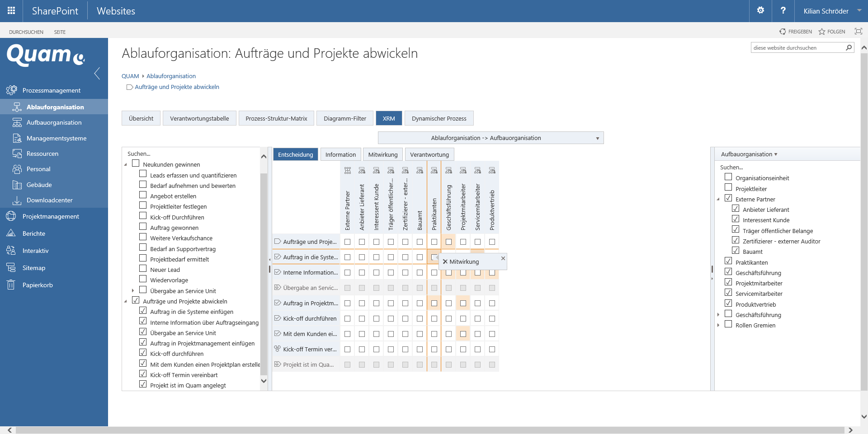The image size is (868, 434).
Task: Uncheck Praktikanten in the Aufbauorganisation list
Action: pyautogui.click(x=728, y=261)
